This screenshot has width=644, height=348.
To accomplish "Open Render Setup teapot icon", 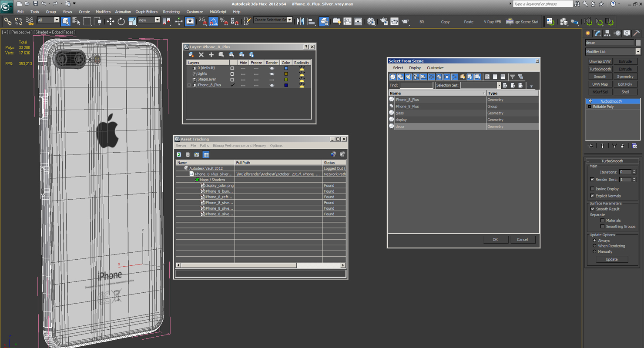I will pyautogui.click(x=383, y=21).
